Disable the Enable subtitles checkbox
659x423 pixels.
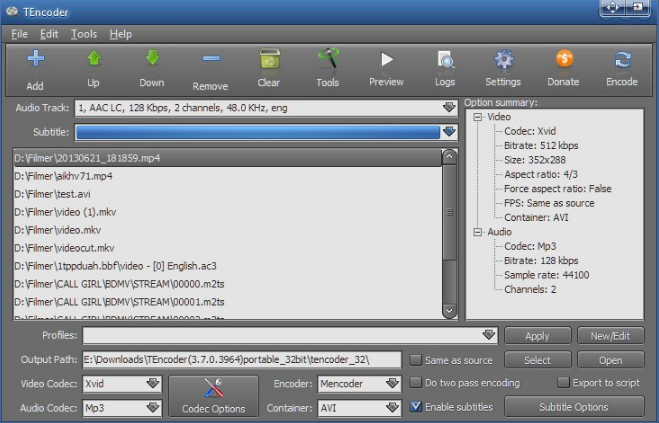tap(417, 407)
